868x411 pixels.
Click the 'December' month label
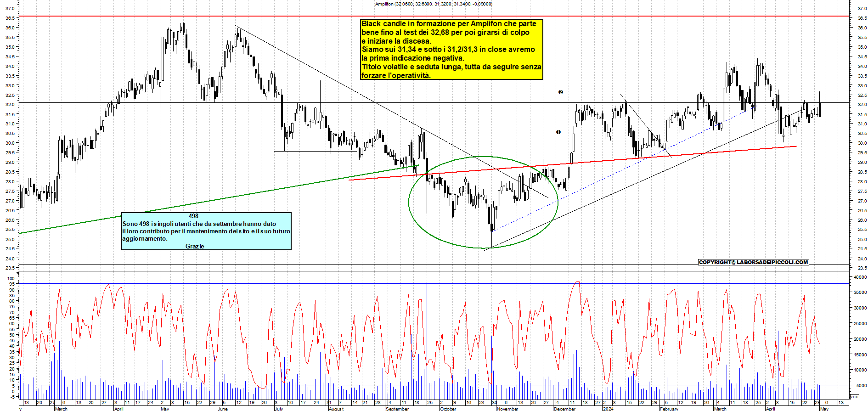click(565, 409)
